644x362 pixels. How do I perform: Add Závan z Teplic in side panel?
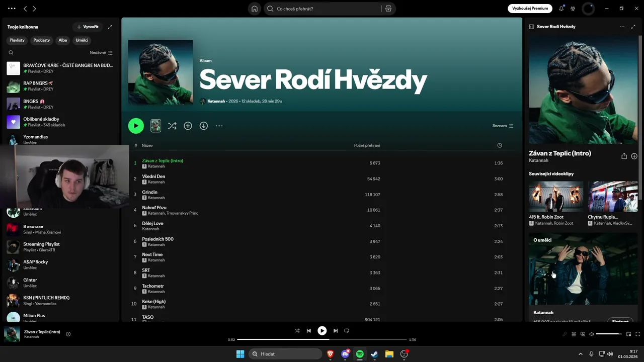634,156
